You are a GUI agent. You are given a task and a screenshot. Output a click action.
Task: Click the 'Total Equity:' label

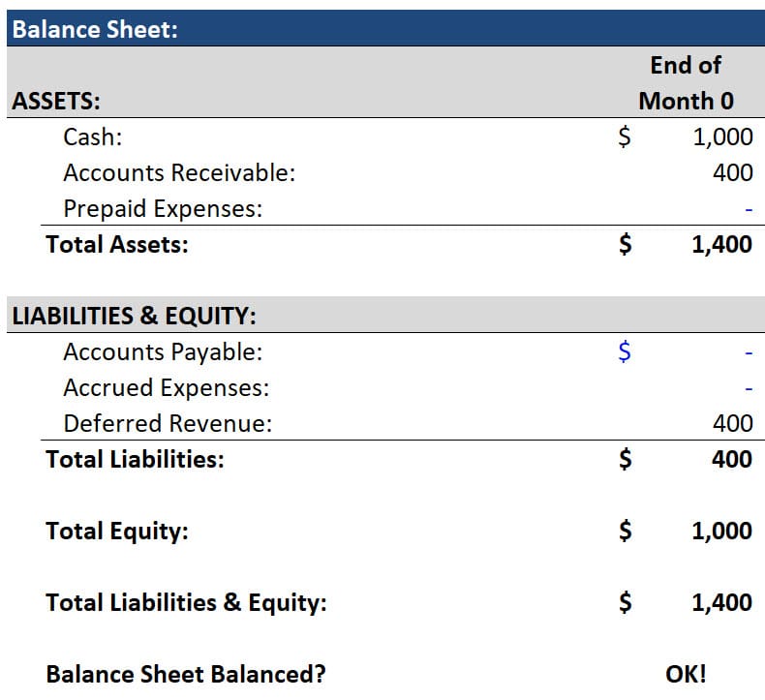(x=117, y=532)
